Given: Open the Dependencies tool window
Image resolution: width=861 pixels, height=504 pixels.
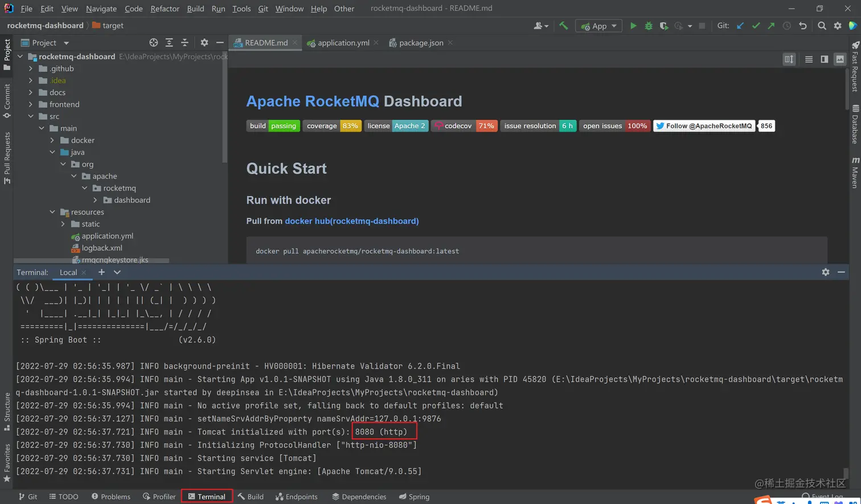Looking at the screenshot, I should point(359,497).
